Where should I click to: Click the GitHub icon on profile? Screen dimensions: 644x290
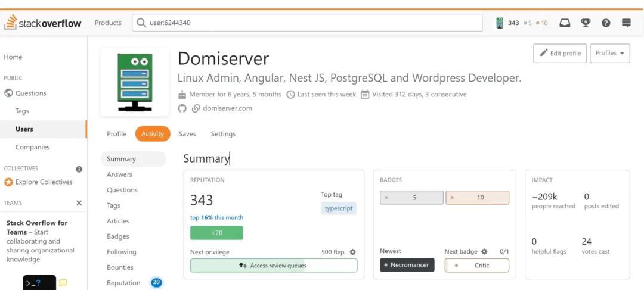(182, 108)
